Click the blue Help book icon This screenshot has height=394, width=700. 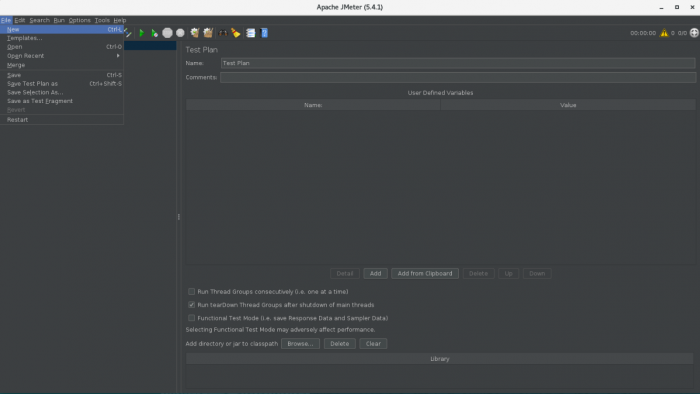click(264, 33)
